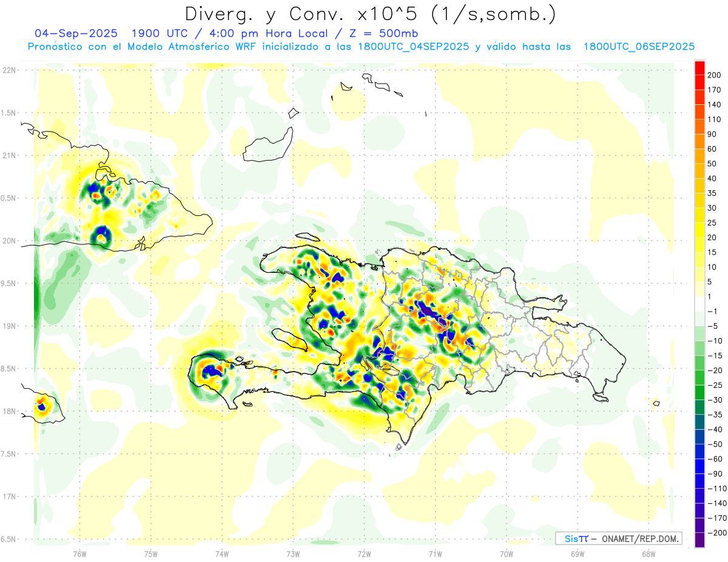Image resolution: width=728 pixels, height=562 pixels.
Task: Click the '19N' latitude label
Action: tap(9, 326)
